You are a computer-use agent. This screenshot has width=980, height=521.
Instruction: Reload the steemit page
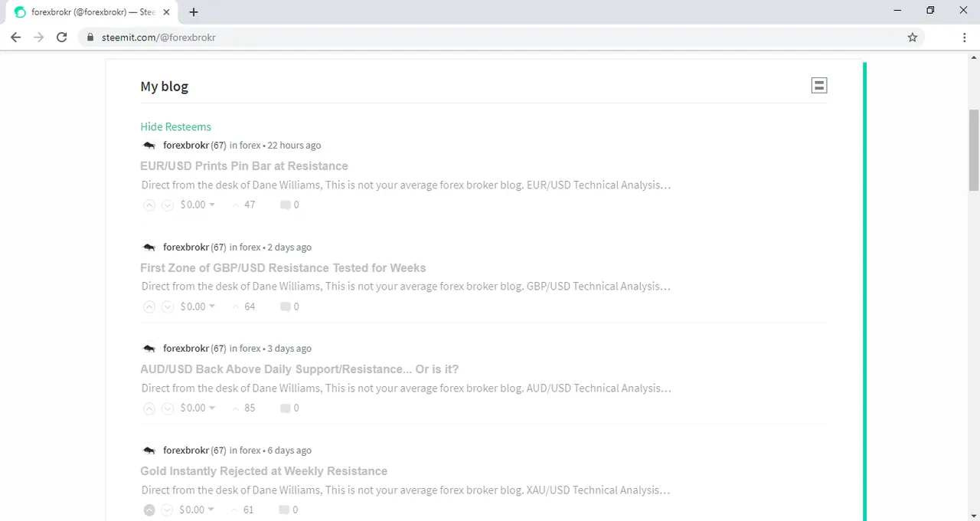(x=62, y=37)
